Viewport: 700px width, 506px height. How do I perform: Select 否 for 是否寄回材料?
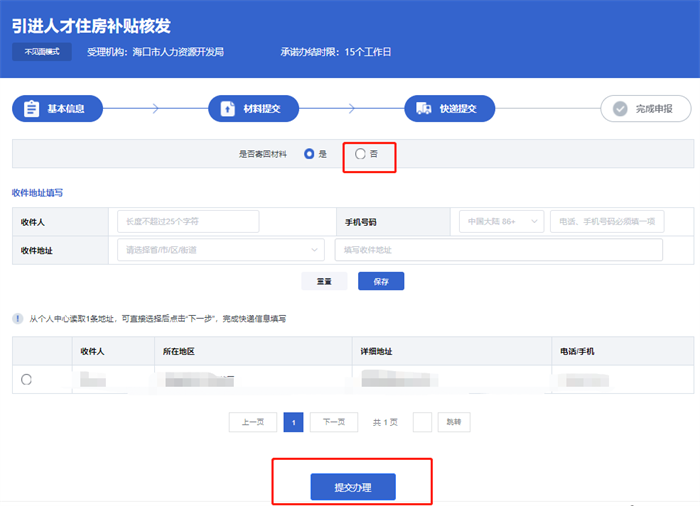[360, 154]
